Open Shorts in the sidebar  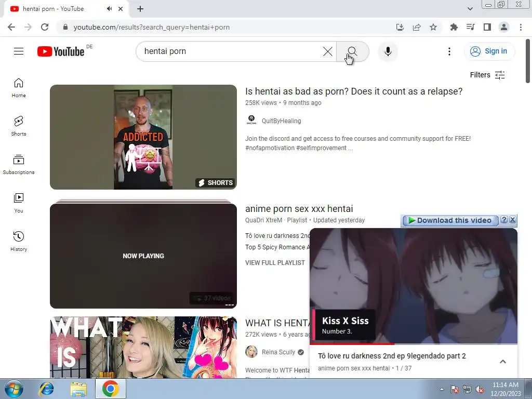19,126
